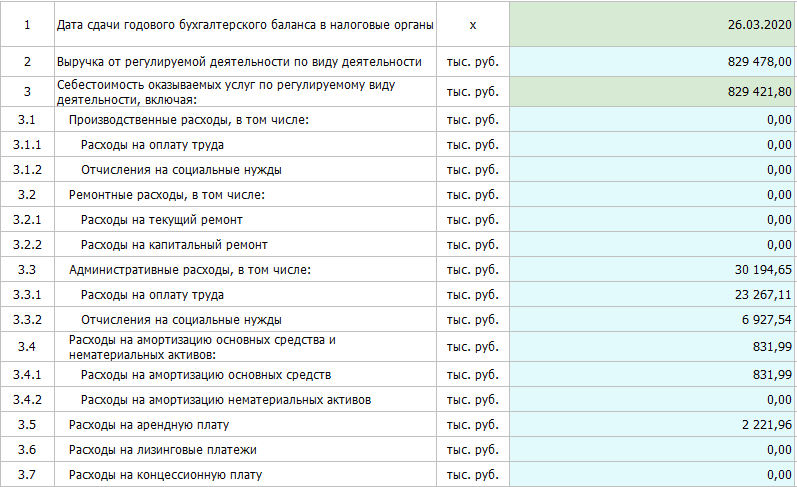Click text 'Производственные расходы, в том числе:'
797x487 pixels.
point(189,120)
